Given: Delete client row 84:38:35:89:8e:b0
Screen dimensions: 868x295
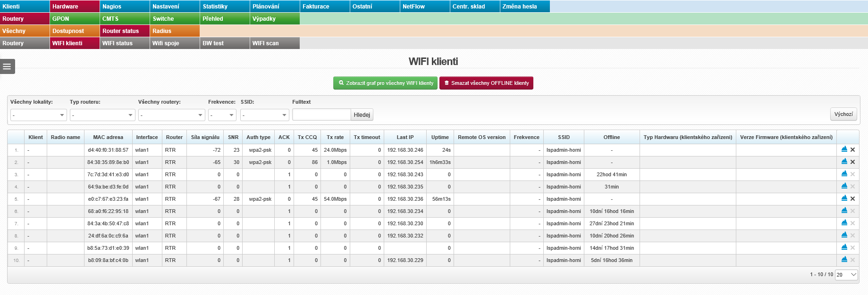Looking at the screenshot, I should tap(853, 162).
